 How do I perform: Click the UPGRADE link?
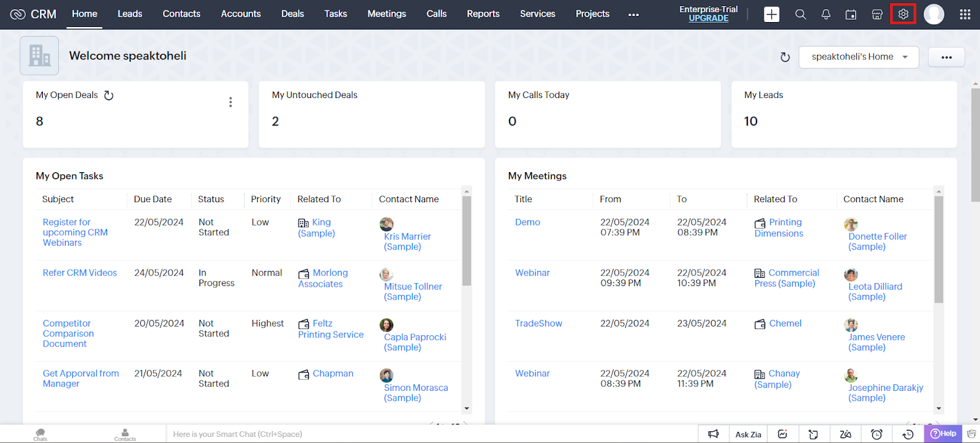(x=708, y=18)
